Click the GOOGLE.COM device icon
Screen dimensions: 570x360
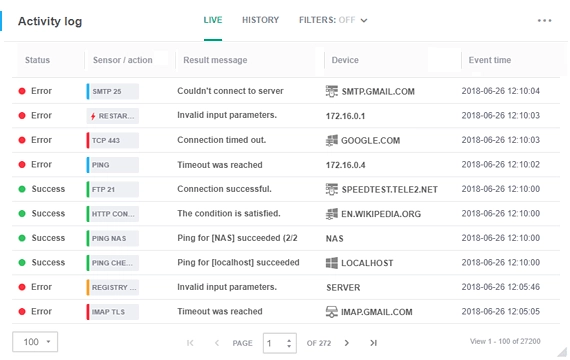coord(332,140)
